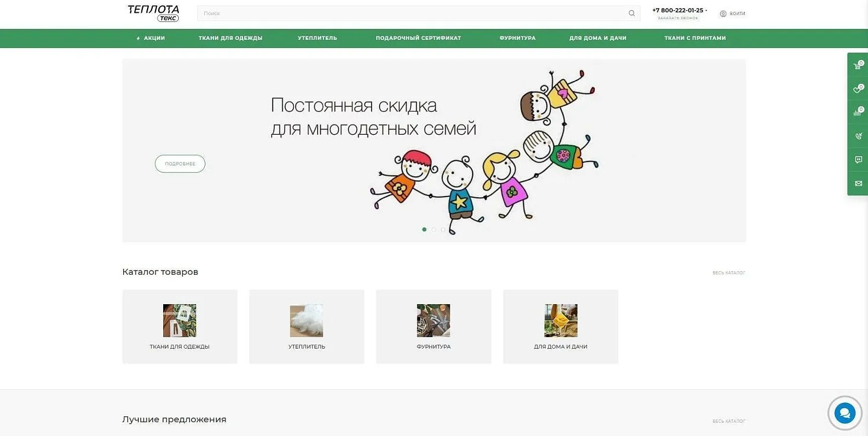Click Весь каталог link beside Каталог товаров
Screen dimensions: 868x436
tap(729, 273)
